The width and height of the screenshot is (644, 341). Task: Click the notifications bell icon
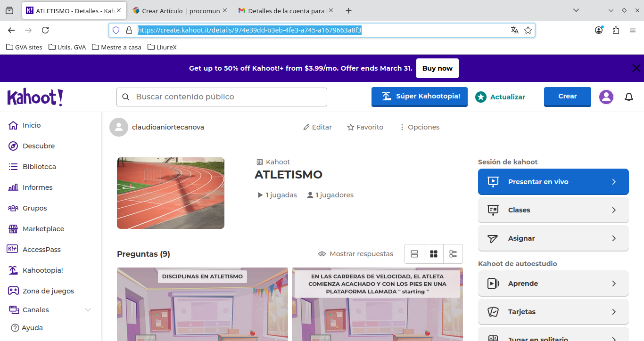tap(629, 97)
